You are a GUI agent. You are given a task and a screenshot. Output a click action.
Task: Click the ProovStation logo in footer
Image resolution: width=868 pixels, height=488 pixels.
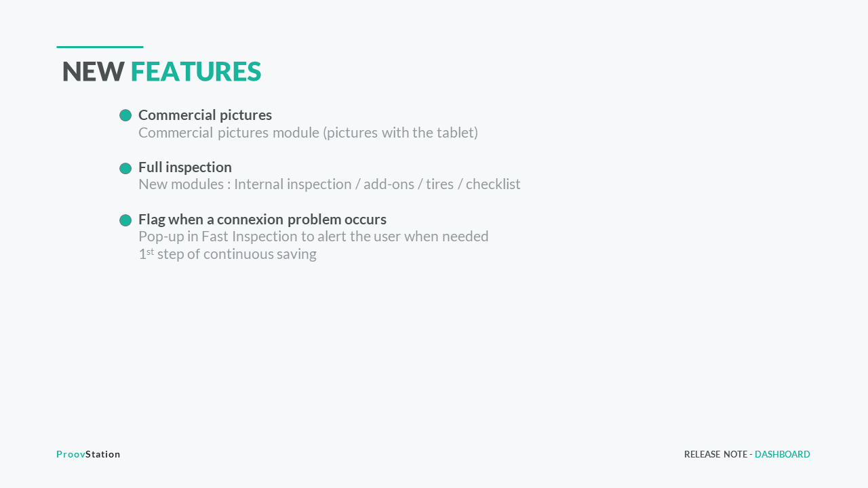click(x=88, y=454)
